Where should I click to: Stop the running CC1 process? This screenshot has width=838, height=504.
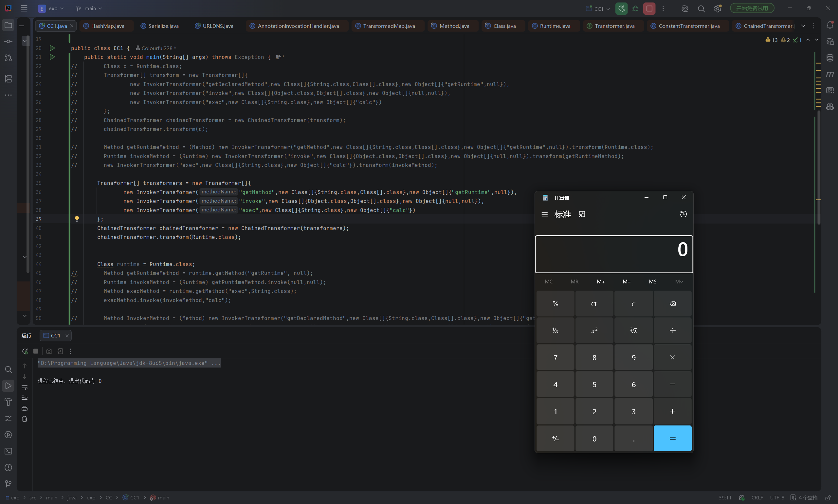click(649, 9)
